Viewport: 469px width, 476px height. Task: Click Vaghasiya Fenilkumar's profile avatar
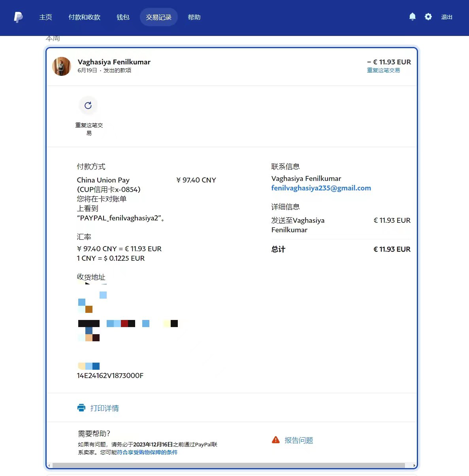(x=62, y=66)
